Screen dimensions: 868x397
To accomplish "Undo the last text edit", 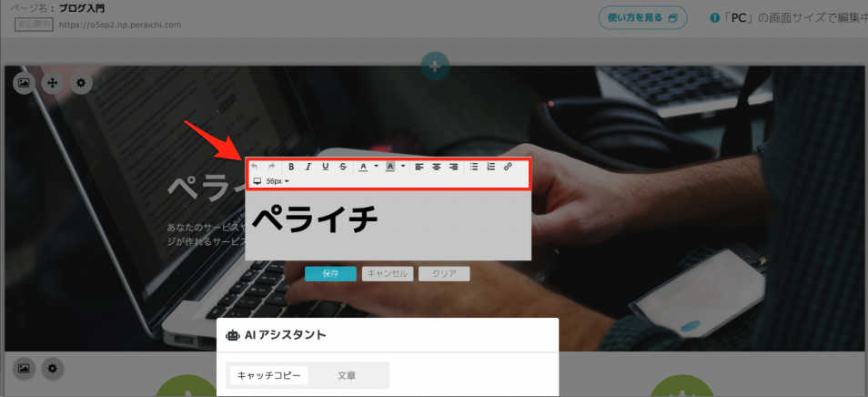I will coord(255,167).
